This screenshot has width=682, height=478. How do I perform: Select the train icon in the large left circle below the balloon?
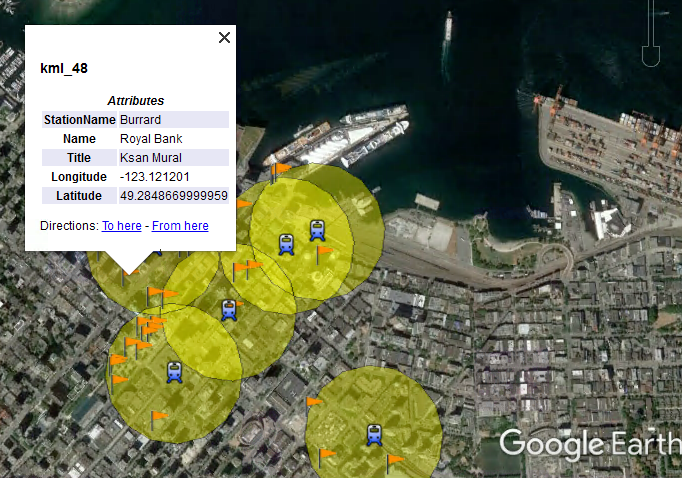(x=174, y=372)
